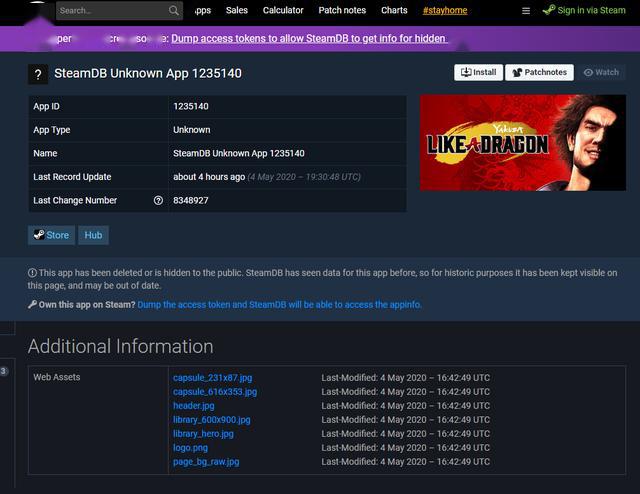Screen dimensions: 640x494
Task: Click the Like a Dragon header image
Action: click(523, 142)
